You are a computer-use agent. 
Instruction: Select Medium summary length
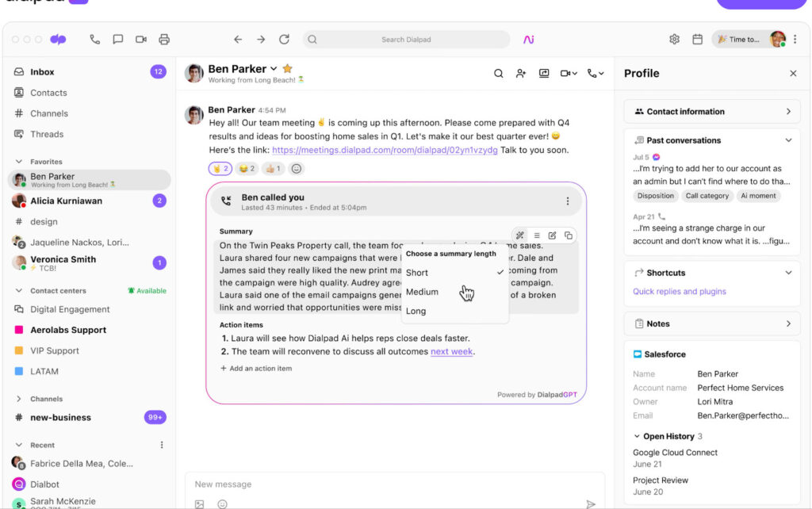point(422,292)
